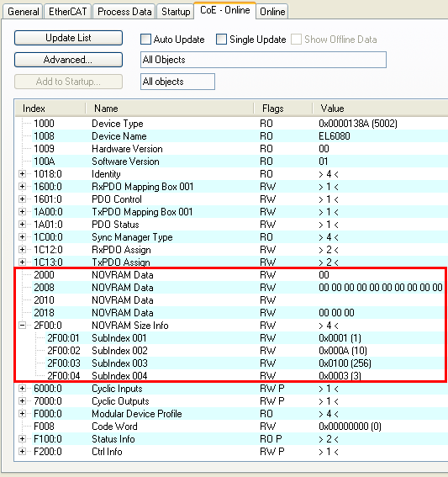
Task: Click the value 0x0100 (256)
Action: point(345,363)
